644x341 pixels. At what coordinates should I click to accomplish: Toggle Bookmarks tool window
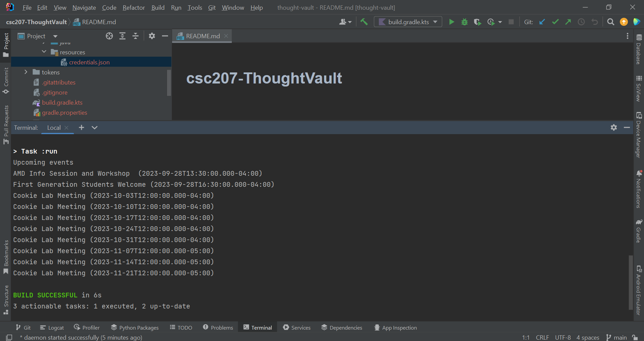point(6,257)
